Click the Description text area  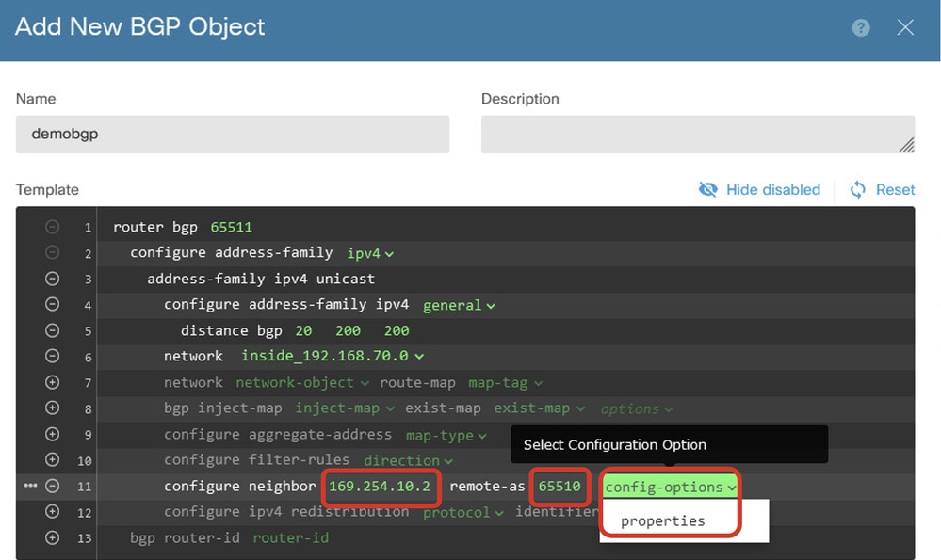(x=697, y=135)
